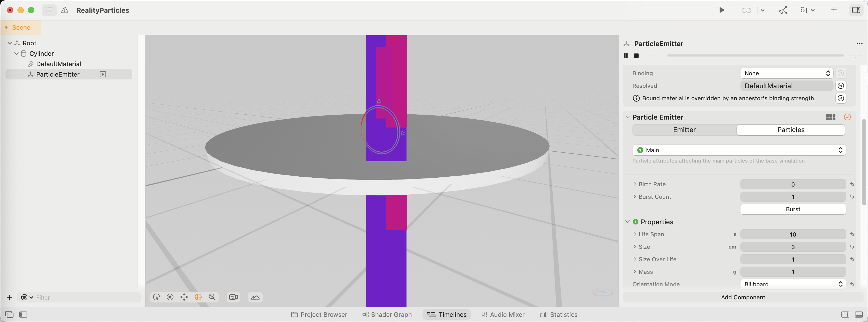Click the Burst button

point(793,209)
